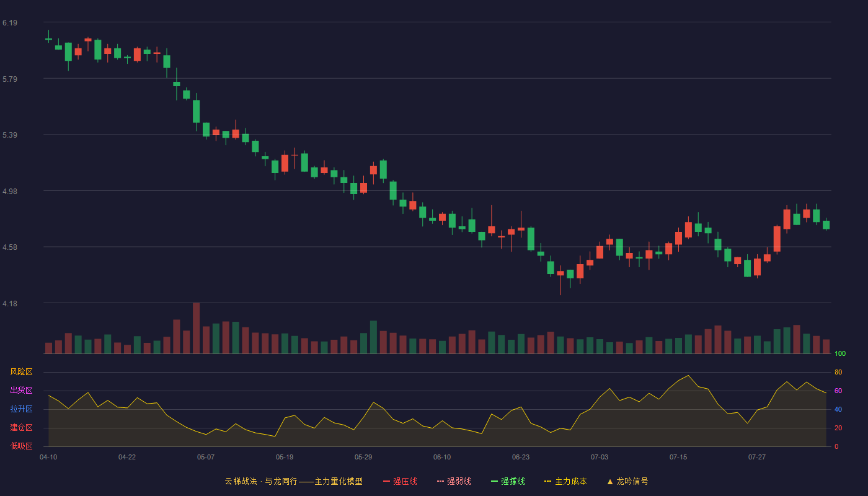Toggle the 龙吟信号 triangle legend entry

(627, 481)
